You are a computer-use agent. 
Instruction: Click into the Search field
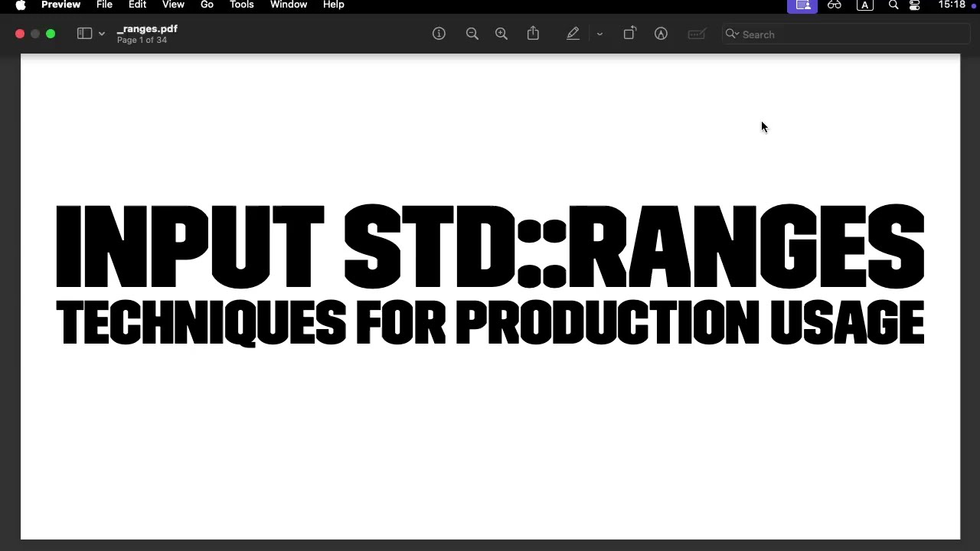click(x=846, y=34)
